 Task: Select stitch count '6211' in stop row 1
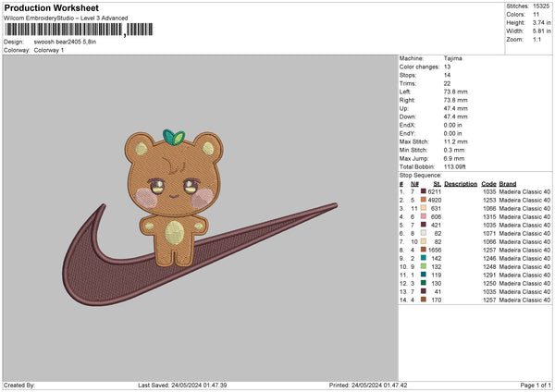(x=435, y=191)
